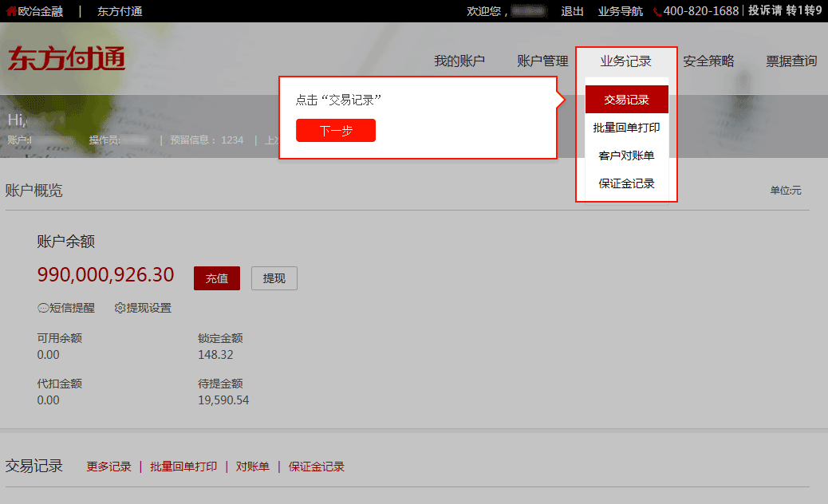Select 交易记录 in the dropdown menu
The height and width of the screenshot is (504, 828).
(x=627, y=100)
